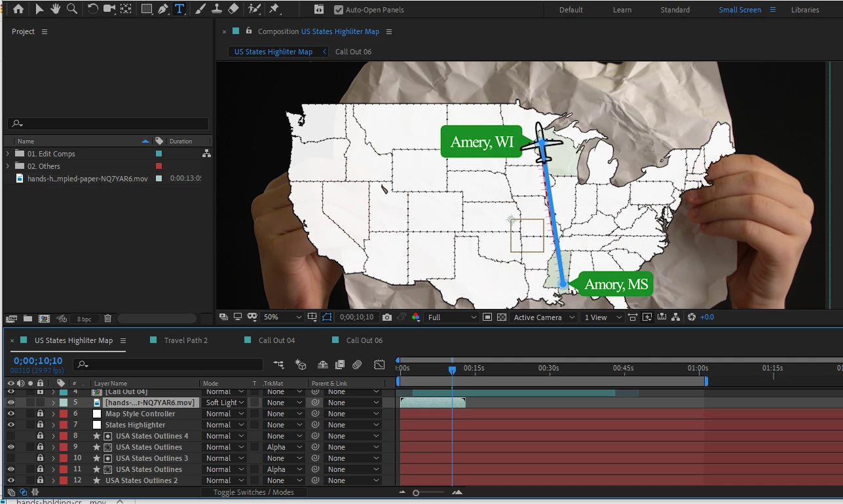Image resolution: width=843 pixels, height=504 pixels.
Task: Select the Selection arrow tool
Action: click(x=39, y=9)
